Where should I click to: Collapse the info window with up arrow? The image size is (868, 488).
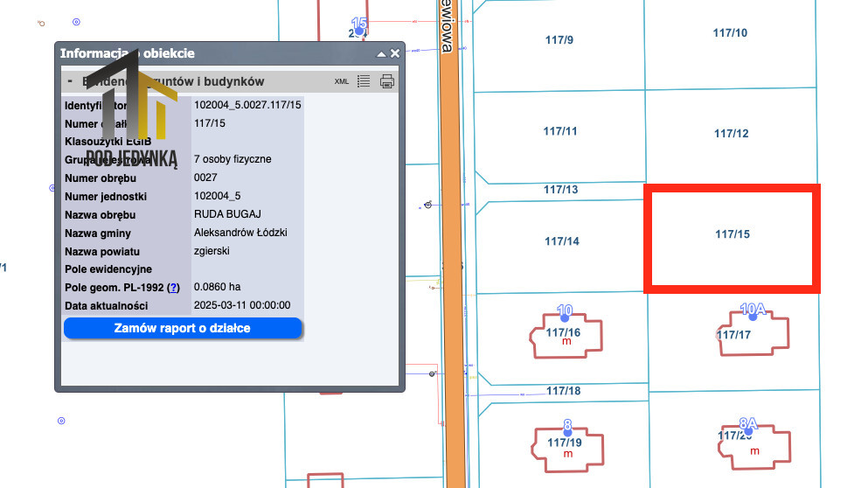coord(381,53)
